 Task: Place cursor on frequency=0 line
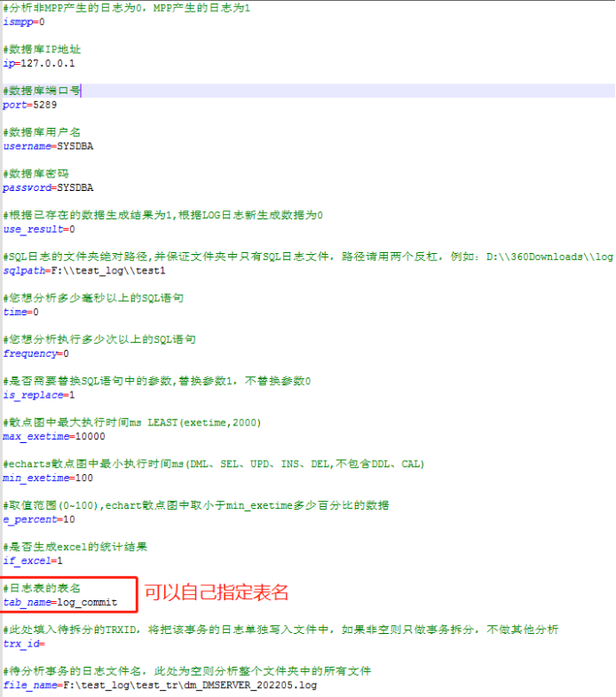[x=36, y=353]
